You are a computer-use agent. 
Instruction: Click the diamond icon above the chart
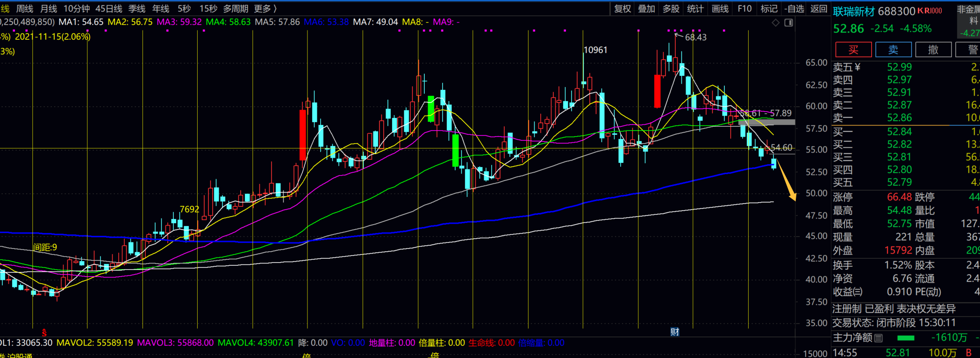(775, 22)
